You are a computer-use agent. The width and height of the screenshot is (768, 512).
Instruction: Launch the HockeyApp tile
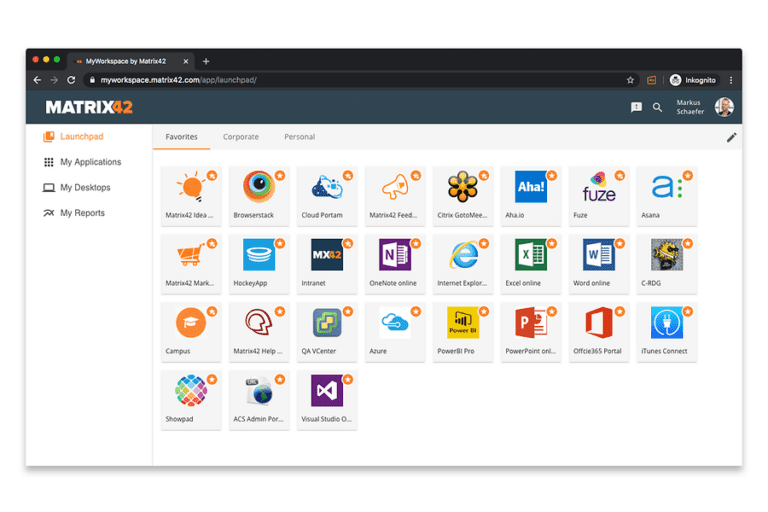(x=259, y=264)
